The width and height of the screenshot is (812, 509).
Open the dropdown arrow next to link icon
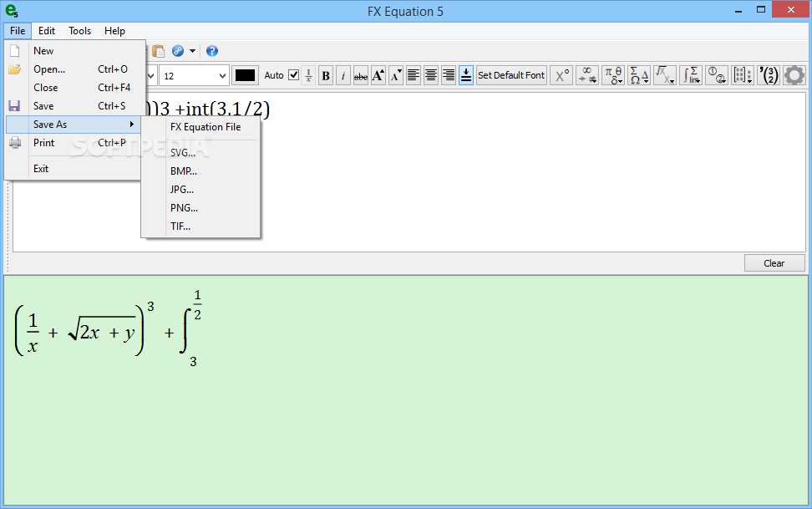192,51
